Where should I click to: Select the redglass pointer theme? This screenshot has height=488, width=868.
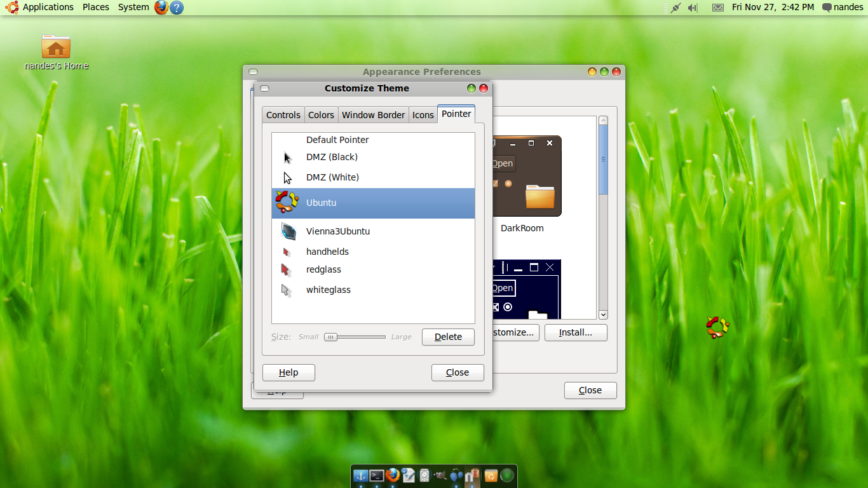coord(323,269)
